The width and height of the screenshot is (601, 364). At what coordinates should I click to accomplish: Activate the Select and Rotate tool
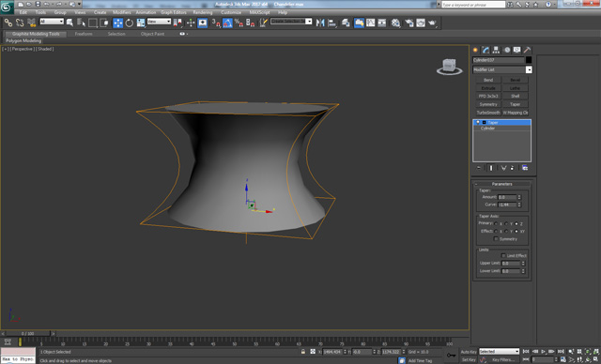[130, 23]
